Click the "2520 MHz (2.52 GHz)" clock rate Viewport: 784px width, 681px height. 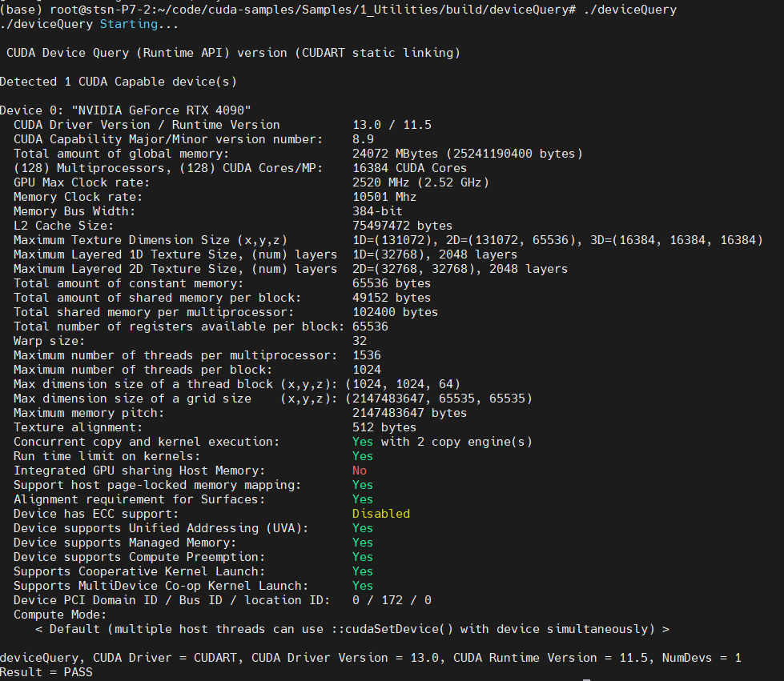[420, 182]
